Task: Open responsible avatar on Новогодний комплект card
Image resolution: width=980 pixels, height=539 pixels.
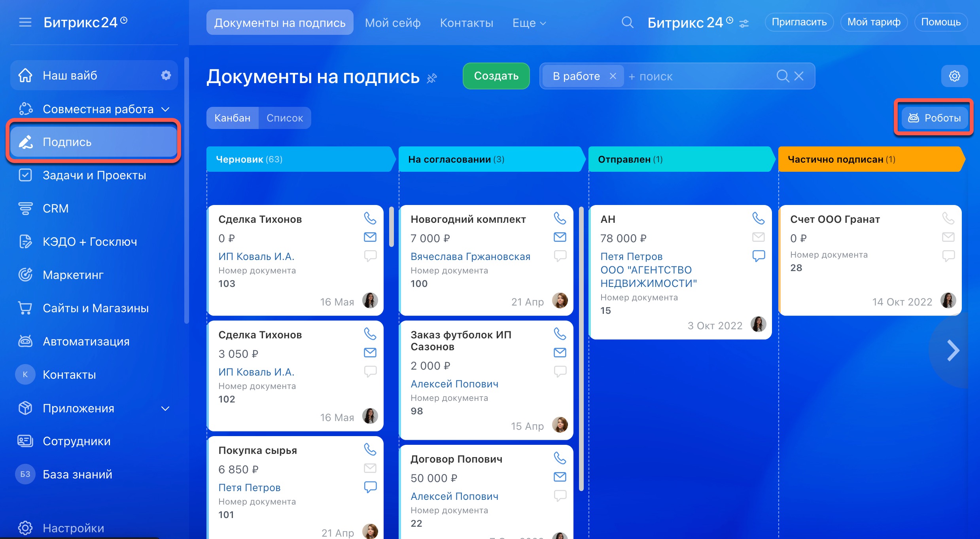Action: (560, 300)
